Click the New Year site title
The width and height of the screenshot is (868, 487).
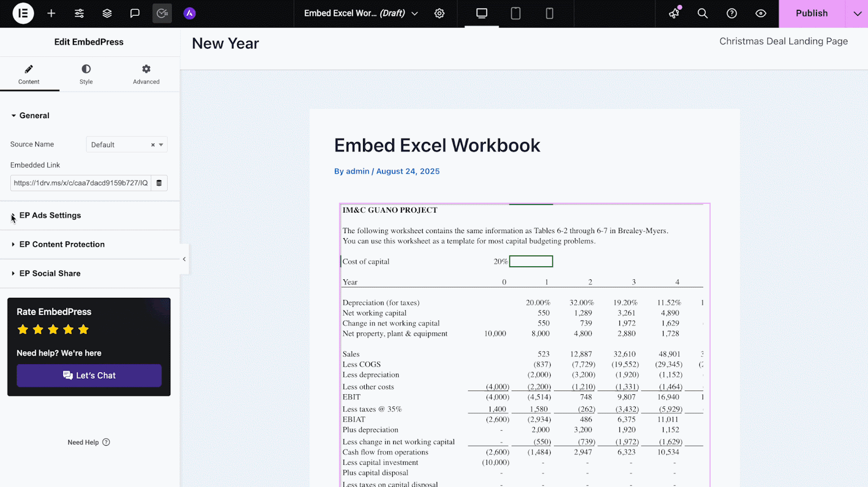225,43
